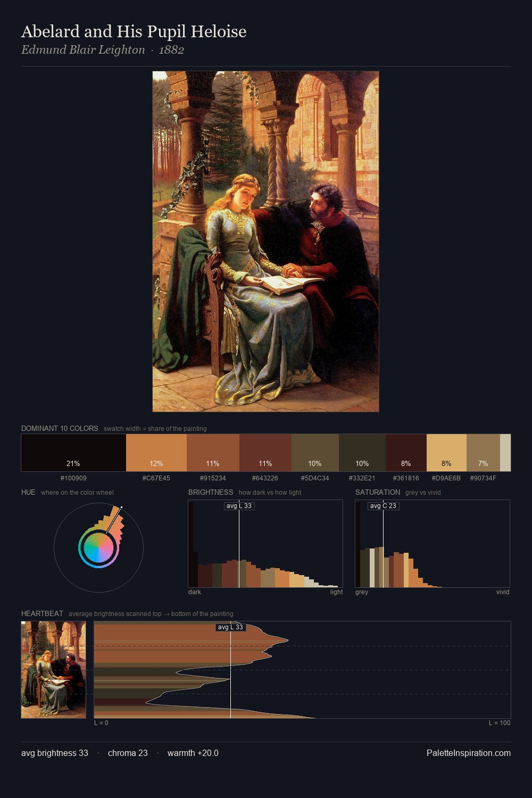Click the 'grey' saturation axis label

point(362,592)
